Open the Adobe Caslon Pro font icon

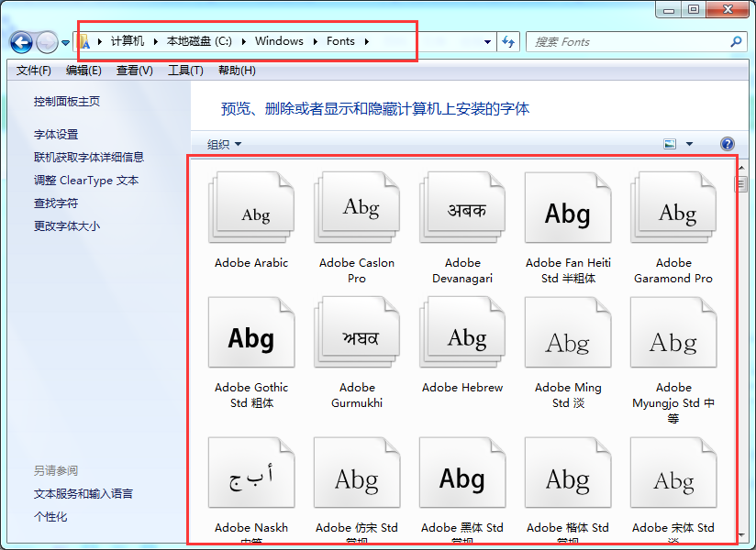click(x=357, y=207)
